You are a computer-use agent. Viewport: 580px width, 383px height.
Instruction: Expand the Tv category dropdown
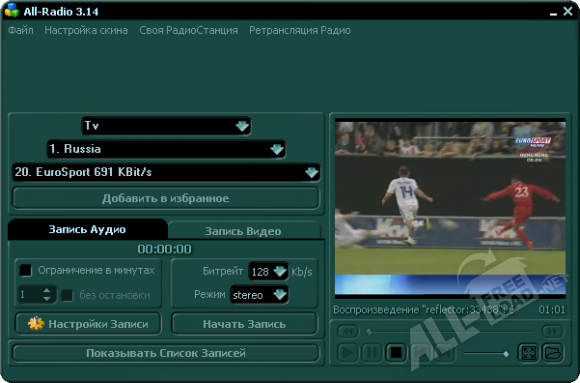pyautogui.click(x=242, y=126)
